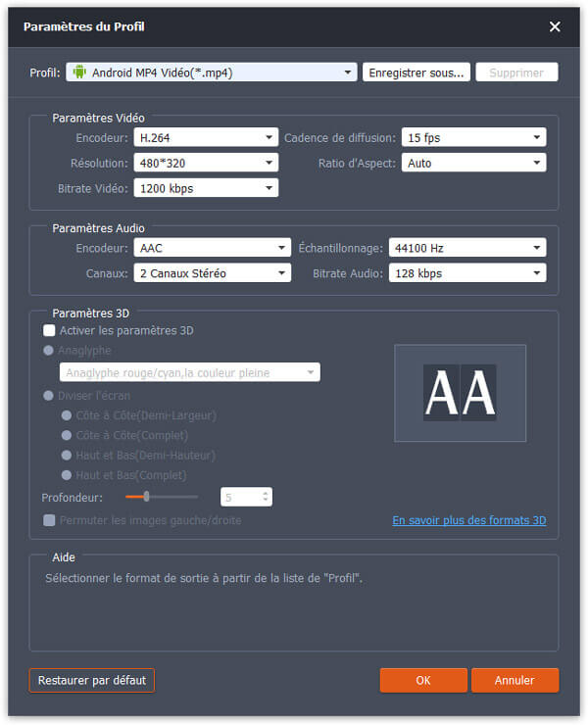
Task: Close the Paramètres du Profil dialog
Action: 555,26
